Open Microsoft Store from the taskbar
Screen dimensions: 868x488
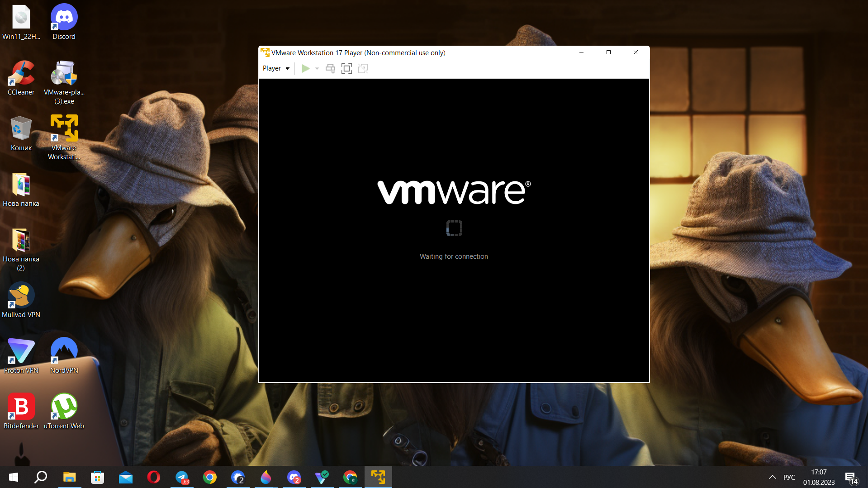pos(97,477)
